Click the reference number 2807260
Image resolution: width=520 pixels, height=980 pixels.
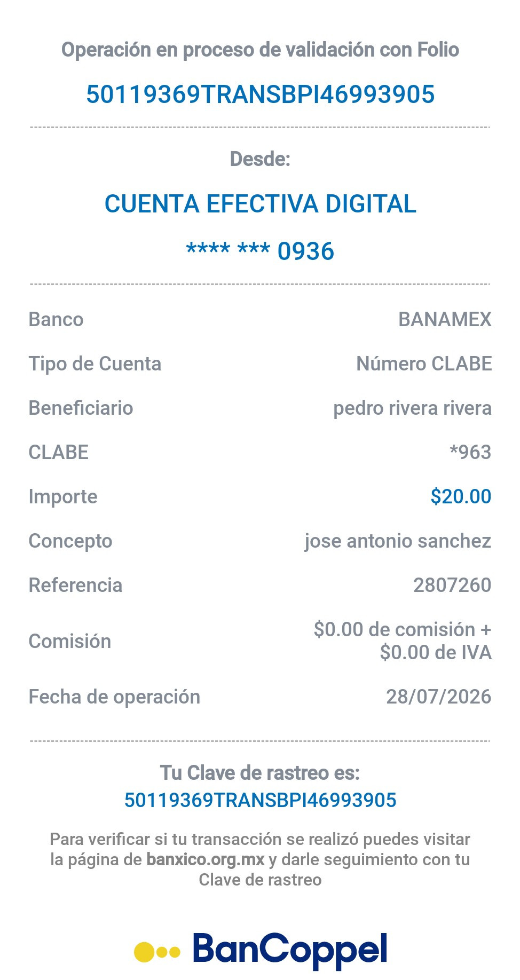pyautogui.click(x=452, y=585)
